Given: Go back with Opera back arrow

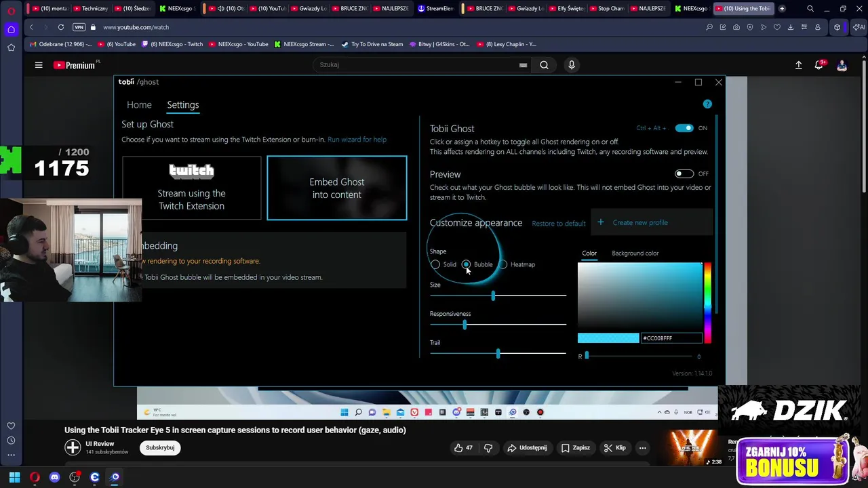Looking at the screenshot, I should [31, 27].
